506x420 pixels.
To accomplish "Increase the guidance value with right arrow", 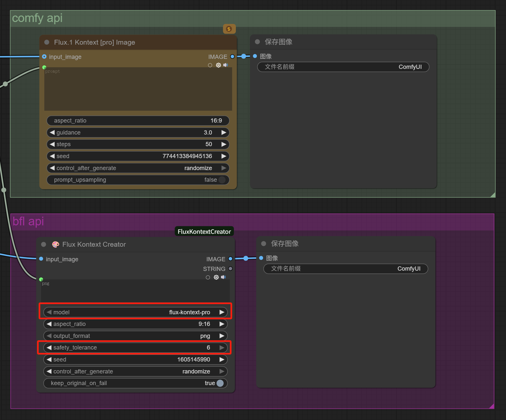I will click(224, 133).
